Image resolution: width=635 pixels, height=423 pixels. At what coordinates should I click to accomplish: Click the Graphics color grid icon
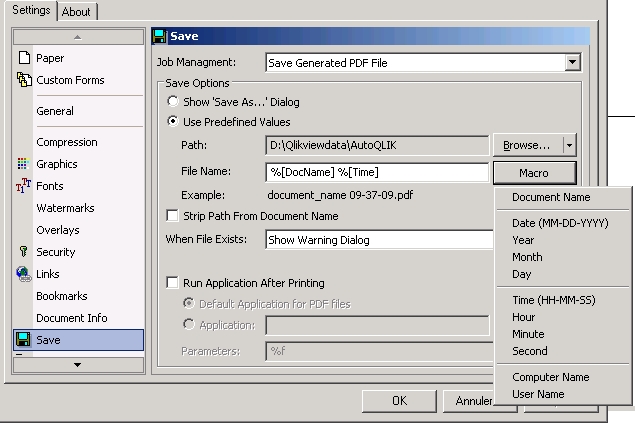click(23, 164)
